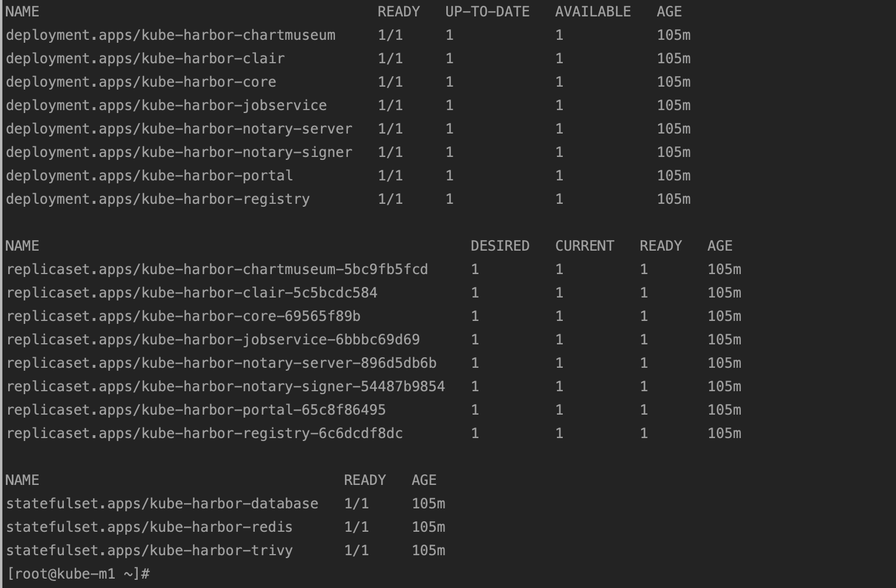Click statefulset.apps/kube-harbor-database name
This screenshot has height=588, width=896.
coord(162,504)
